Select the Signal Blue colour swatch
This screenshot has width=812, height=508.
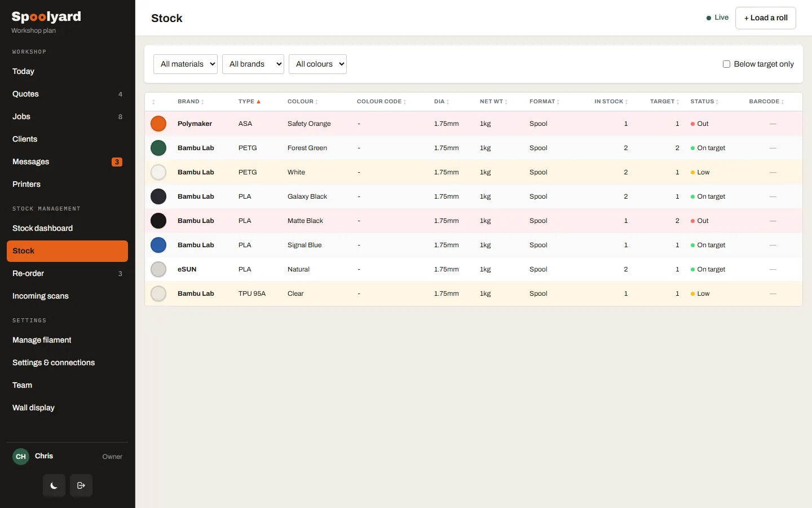click(158, 245)
